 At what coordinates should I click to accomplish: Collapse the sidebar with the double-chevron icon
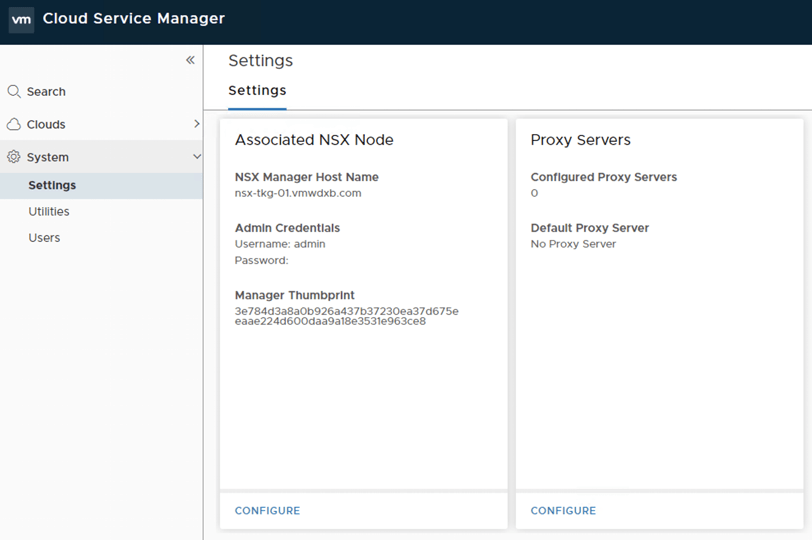coord(190,60)
